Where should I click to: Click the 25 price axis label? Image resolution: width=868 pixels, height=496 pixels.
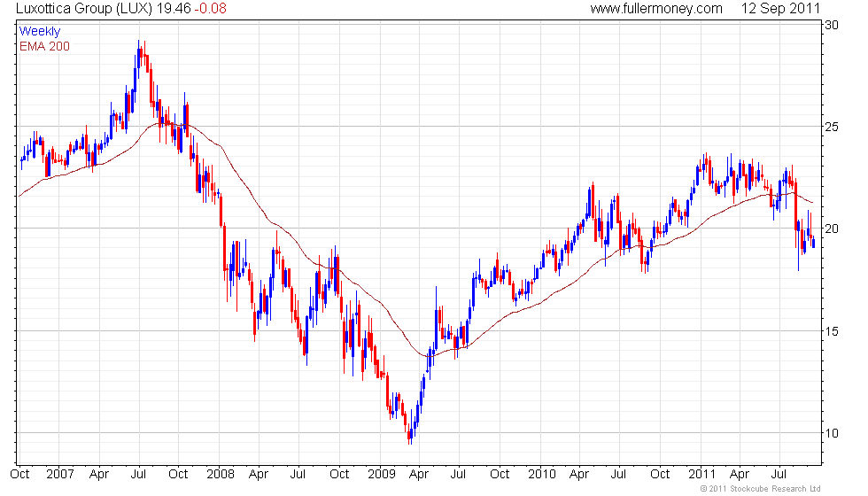(832, 127)
